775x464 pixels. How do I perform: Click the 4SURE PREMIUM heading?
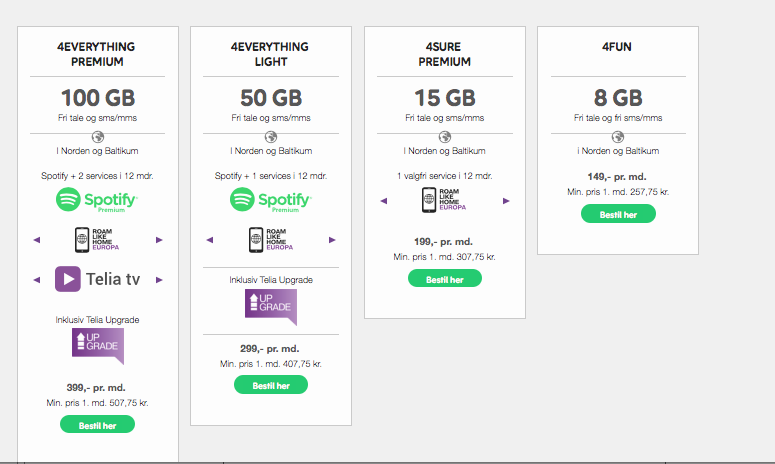444,54
